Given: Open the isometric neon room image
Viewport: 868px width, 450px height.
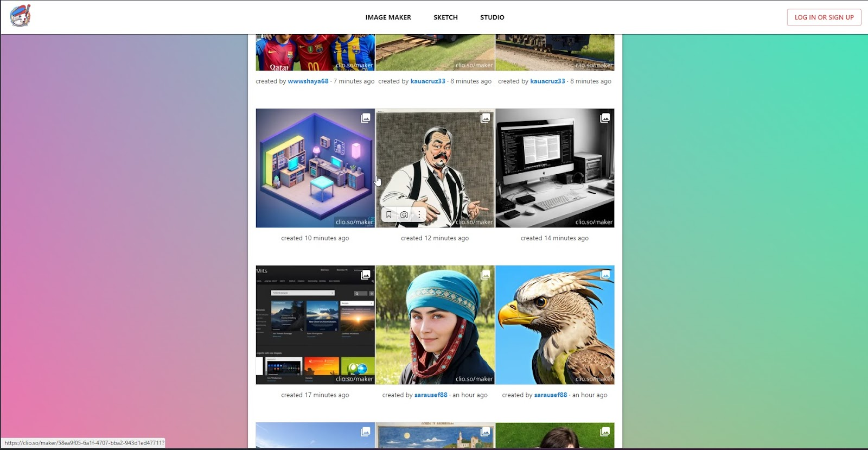Looking at the screenshot, I should (x=315, y=168).
